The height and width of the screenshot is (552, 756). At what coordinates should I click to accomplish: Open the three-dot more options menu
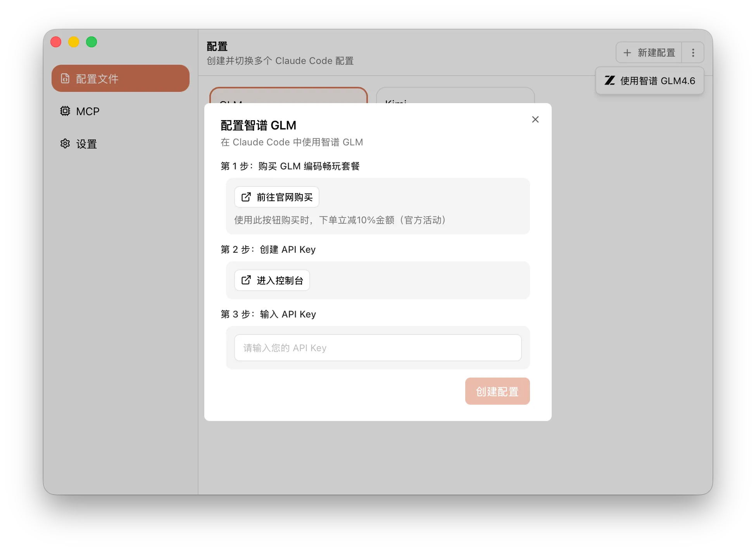click(693, 53)
